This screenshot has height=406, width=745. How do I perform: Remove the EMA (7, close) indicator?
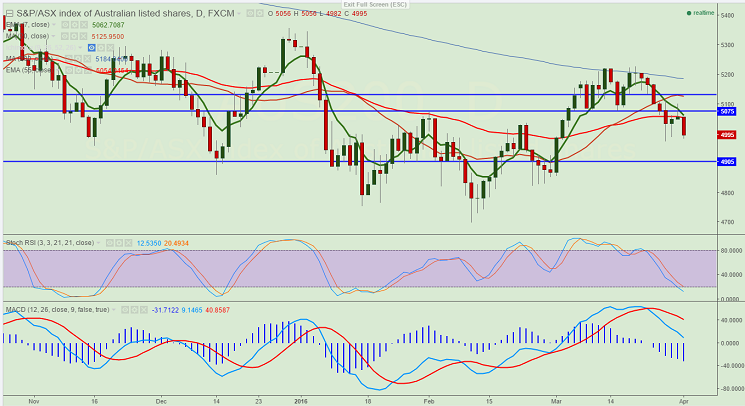[84, 25]
